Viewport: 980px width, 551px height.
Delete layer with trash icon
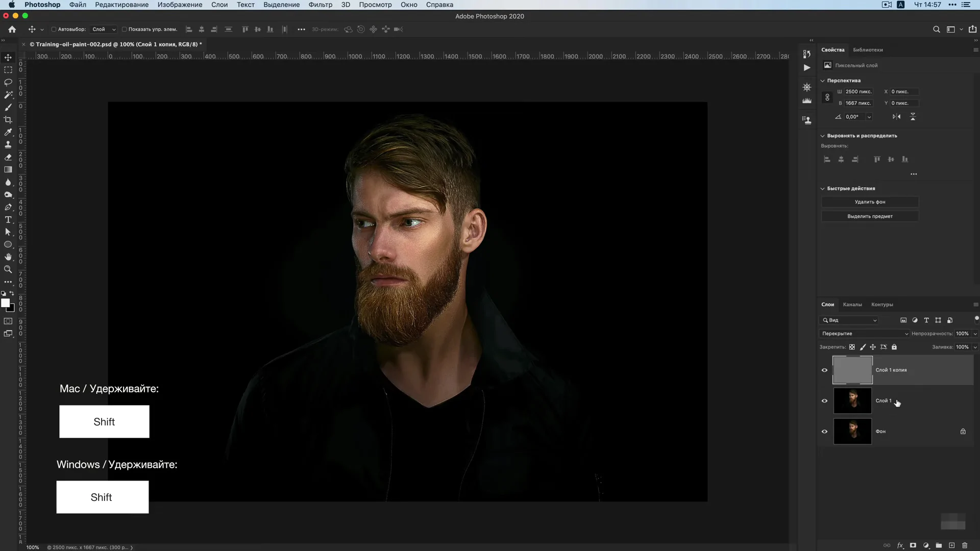(965, 545)
